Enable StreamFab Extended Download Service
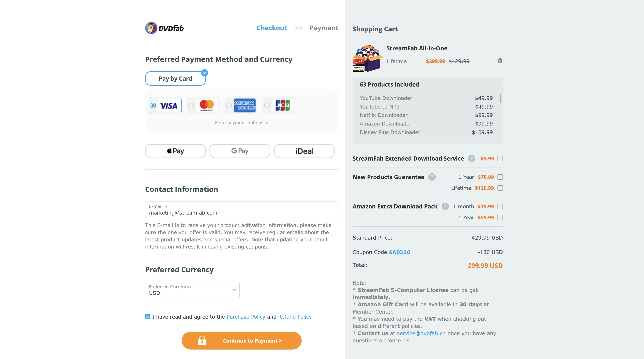The height and width of the screenshot is (359, 644). coord(500,158)
